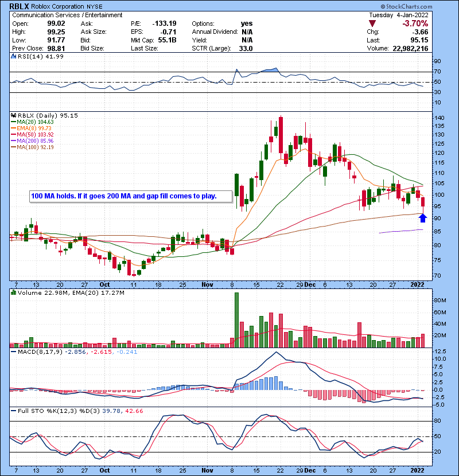
Task: Click the RBLX (Daily) 95.15 chart title
Action: (x=48, y=115)
